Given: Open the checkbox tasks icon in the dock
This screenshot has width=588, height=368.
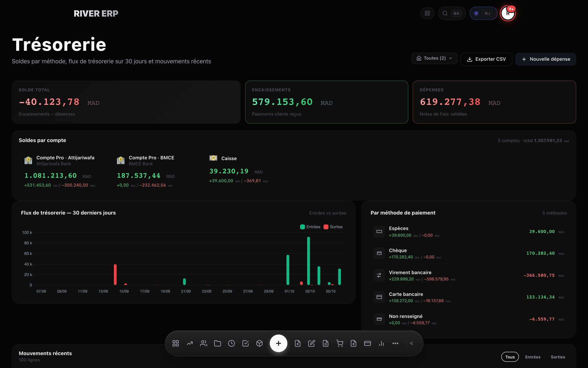Looking at the screenshot, I should click(x=245, y=343).
